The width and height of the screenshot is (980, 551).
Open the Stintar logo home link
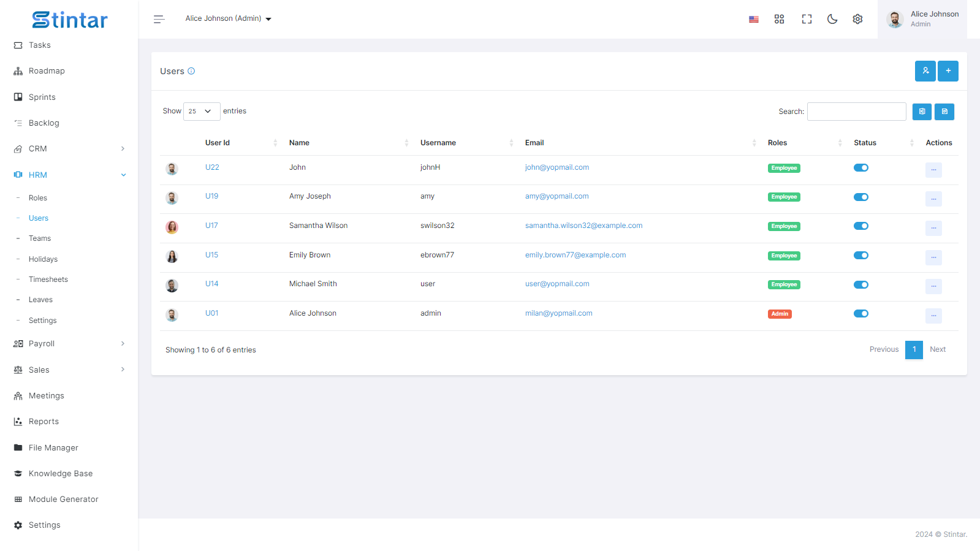point(69,20)
